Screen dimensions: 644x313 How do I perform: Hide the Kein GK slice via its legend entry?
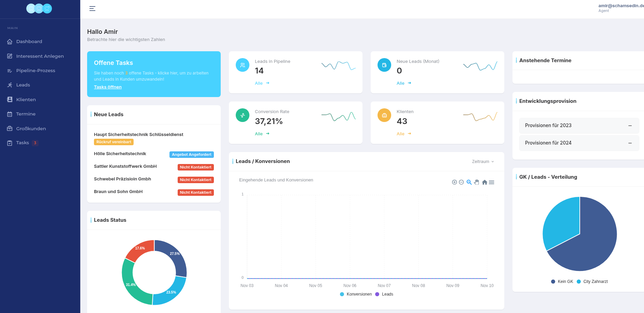pyautogui.click(x=561, y=281)
